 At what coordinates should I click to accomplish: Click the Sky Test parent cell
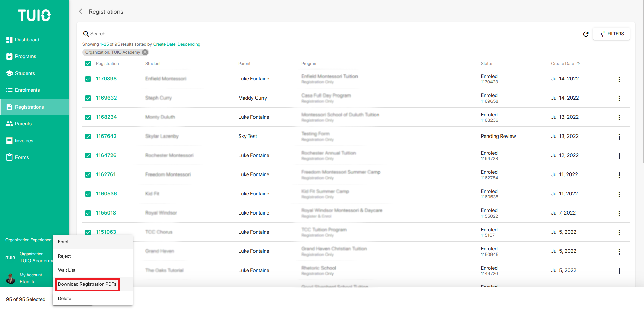[247, 136]
